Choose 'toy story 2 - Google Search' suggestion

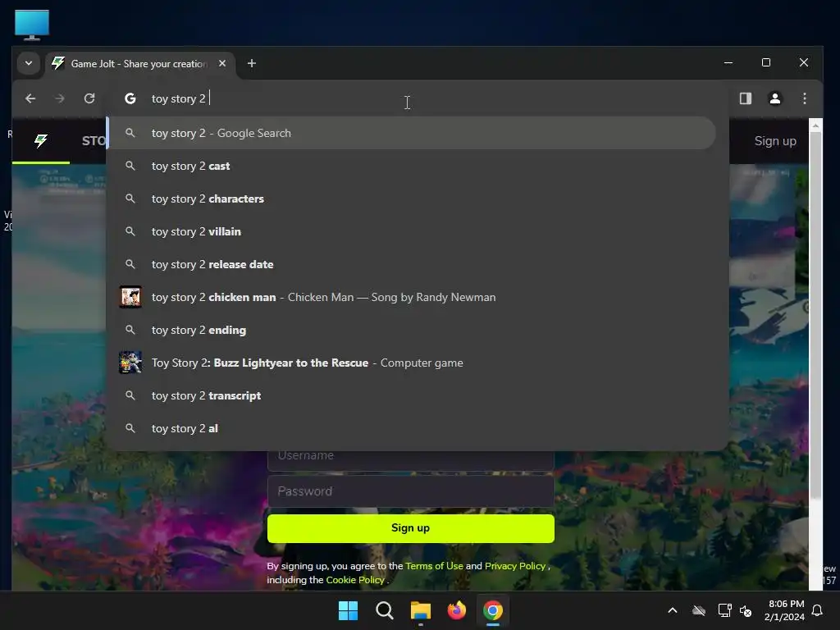[x=412, y=133]
